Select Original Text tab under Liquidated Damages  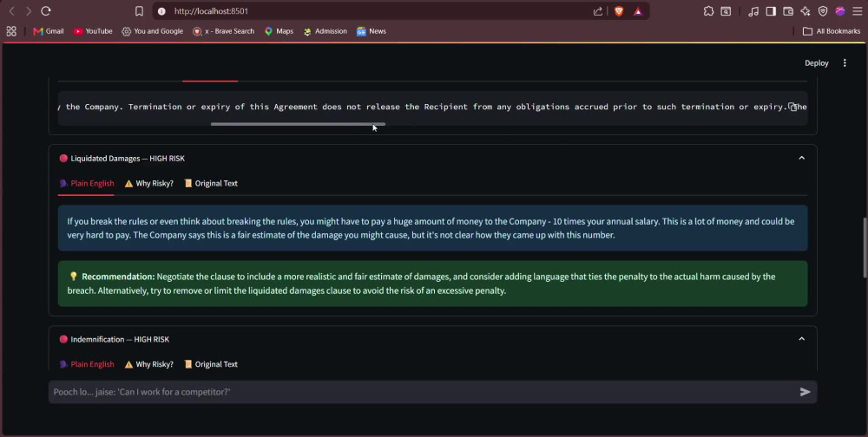coord(210,184)
